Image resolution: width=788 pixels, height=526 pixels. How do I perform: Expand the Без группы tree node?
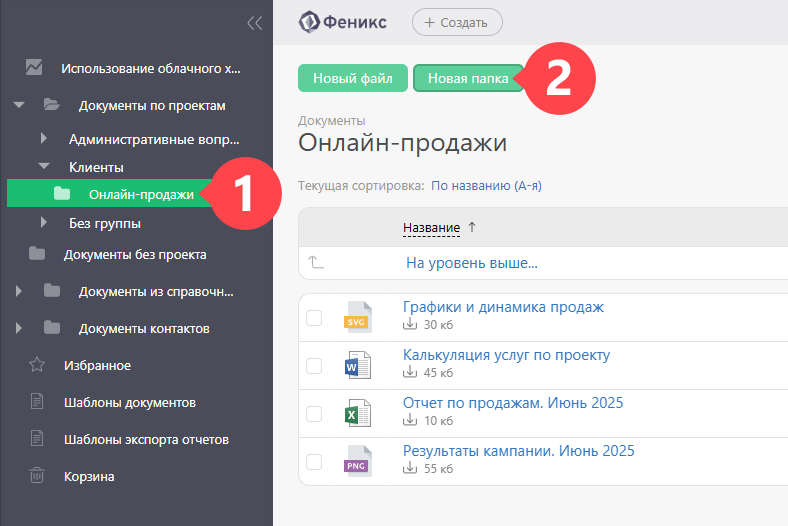click(x=44, y=222)
